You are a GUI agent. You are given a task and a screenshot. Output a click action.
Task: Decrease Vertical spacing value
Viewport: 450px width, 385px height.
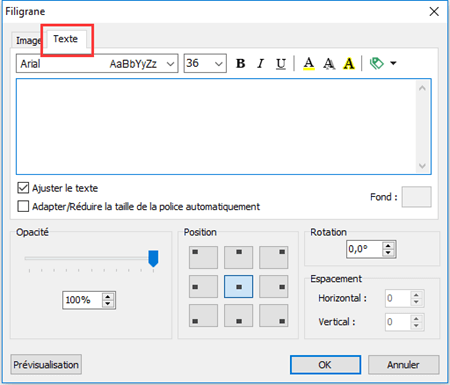[416, 326]
